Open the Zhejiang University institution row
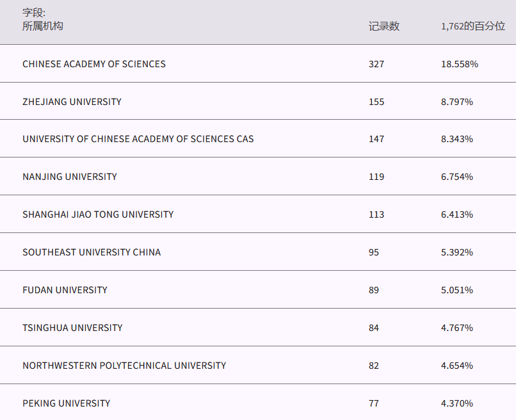Screen dimensions: 516x420 (x=72, y=102)
